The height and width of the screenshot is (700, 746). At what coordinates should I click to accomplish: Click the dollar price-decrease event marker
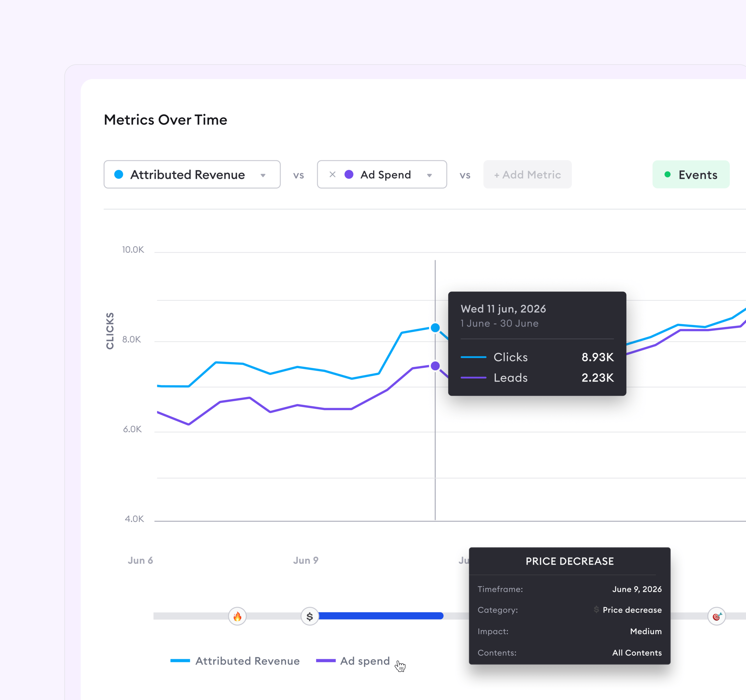pos(310,616)
